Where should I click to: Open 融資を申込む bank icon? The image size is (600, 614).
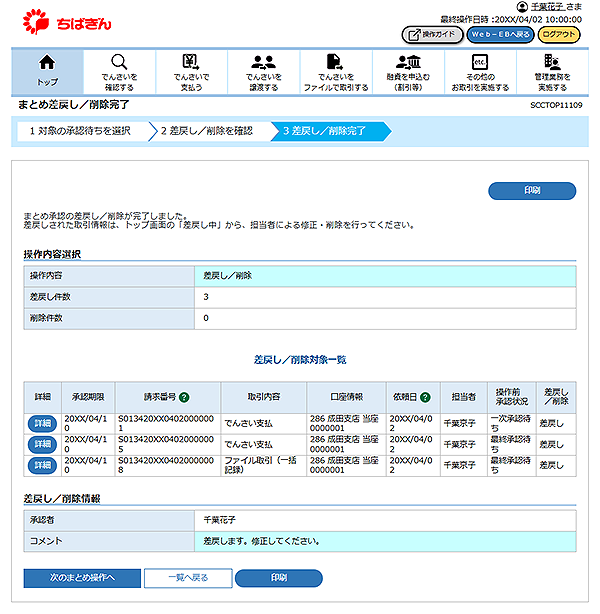(x=407, y=62)
